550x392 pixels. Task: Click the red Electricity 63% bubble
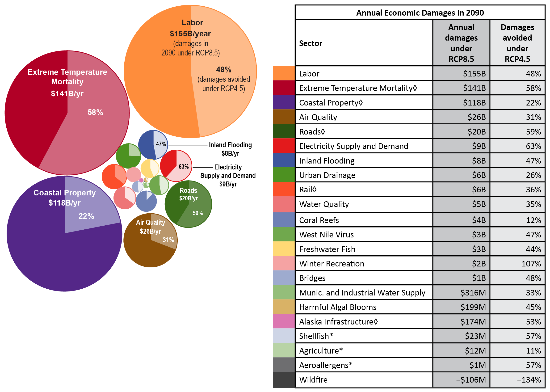176,166
